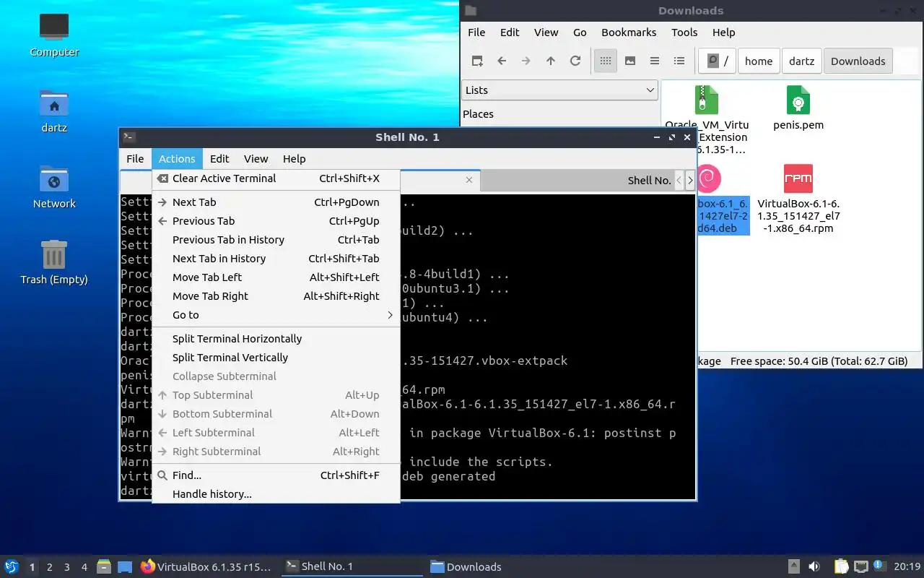
Task: Click the root path button in file manager
Action: coord(717,61)
